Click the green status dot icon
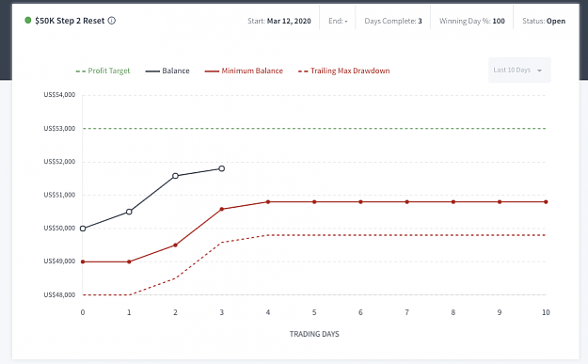588x364 pixels. pos(27,21)
